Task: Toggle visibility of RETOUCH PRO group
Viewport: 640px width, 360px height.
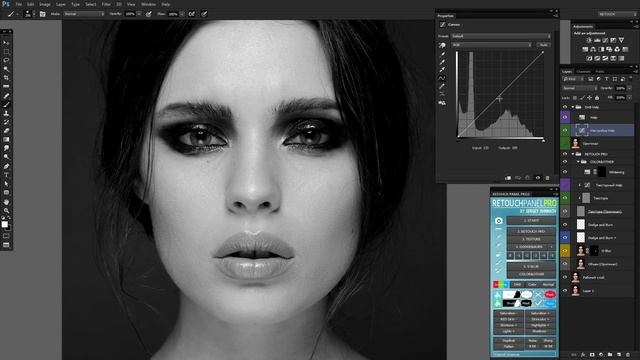Action: tap(565, 154)
